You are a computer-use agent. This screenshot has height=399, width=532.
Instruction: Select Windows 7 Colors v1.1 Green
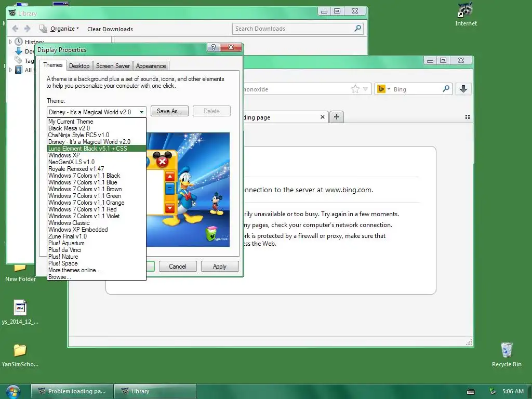pos(96,196)
